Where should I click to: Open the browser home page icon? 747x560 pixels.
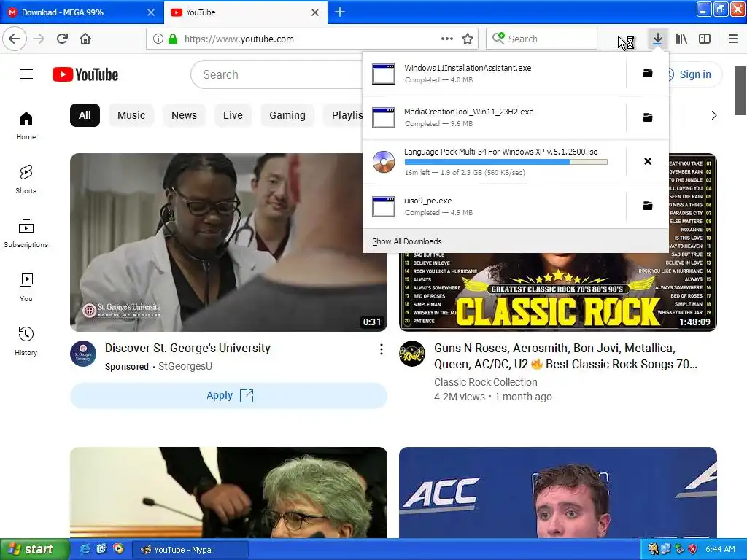85,39
